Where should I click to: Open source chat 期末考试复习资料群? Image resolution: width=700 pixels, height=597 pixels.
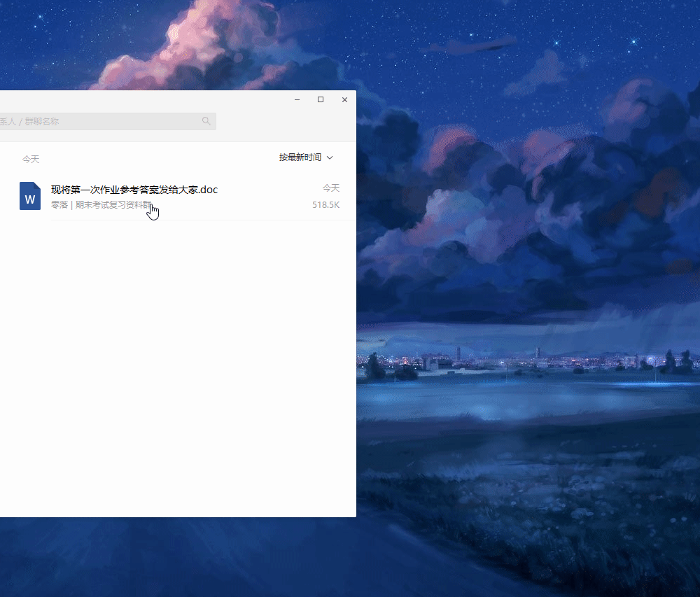(x=113, y=205)
